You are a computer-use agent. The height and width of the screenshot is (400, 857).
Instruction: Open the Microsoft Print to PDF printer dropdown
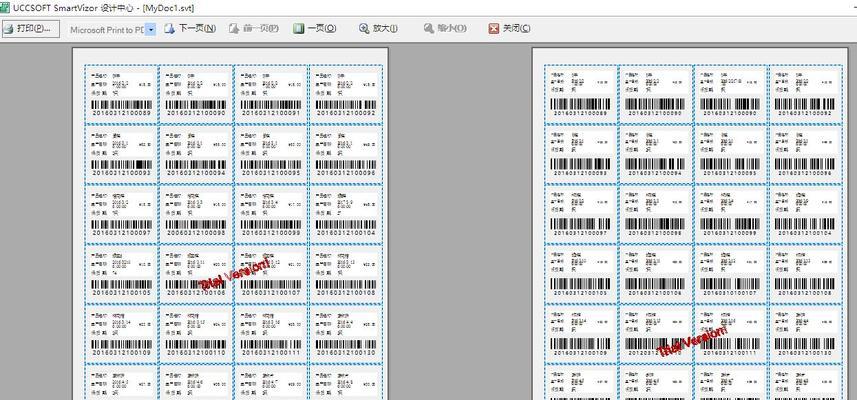[x=151, y=30]
